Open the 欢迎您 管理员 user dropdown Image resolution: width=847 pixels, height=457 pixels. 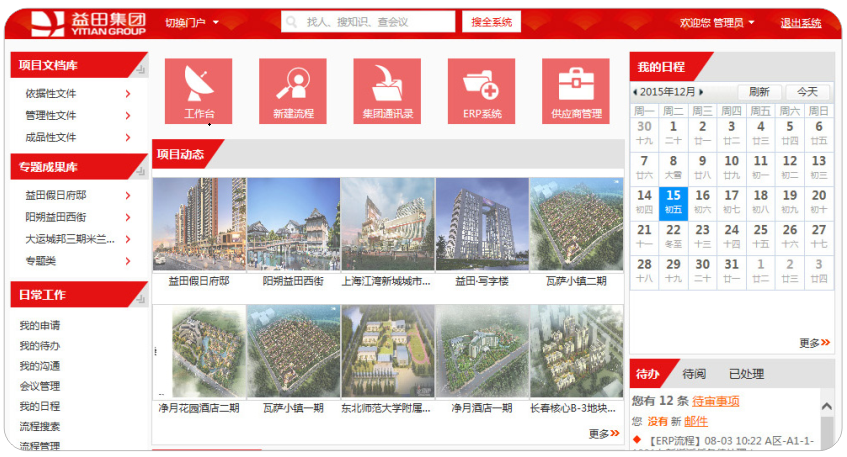click(717, 22)
